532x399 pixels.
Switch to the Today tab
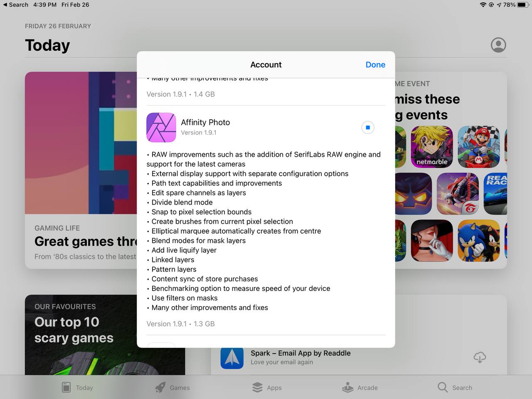pyautogui.click(x=77, y=387)
